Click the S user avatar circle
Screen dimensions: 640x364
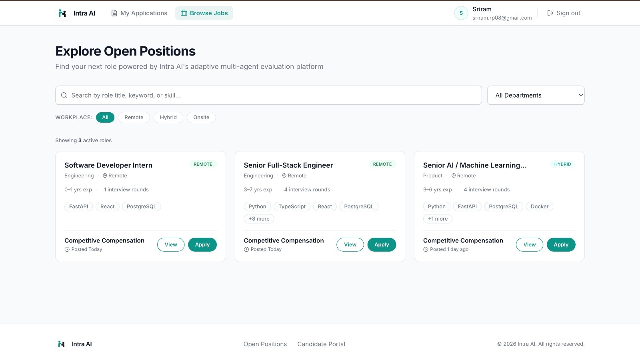[x=461, y=13]
